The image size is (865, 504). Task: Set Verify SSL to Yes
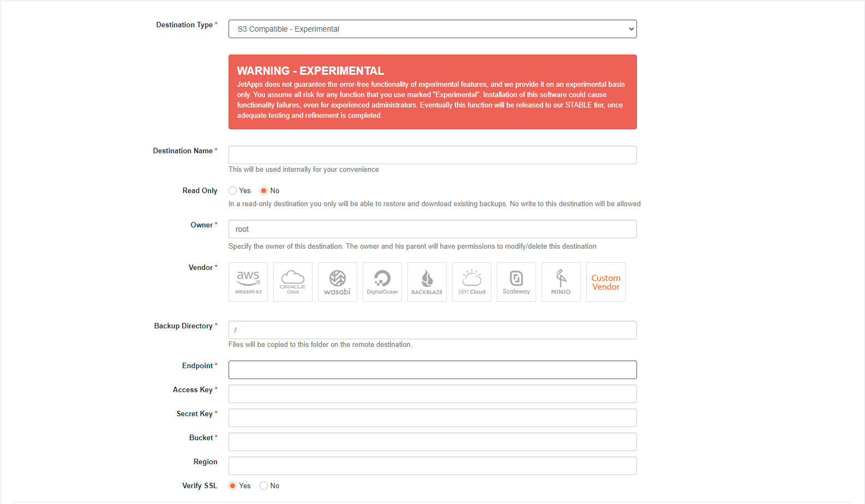point(233,485)
